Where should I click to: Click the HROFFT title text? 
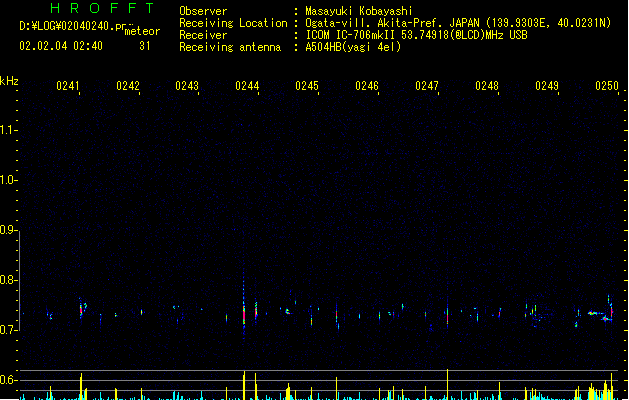point(102,8)
